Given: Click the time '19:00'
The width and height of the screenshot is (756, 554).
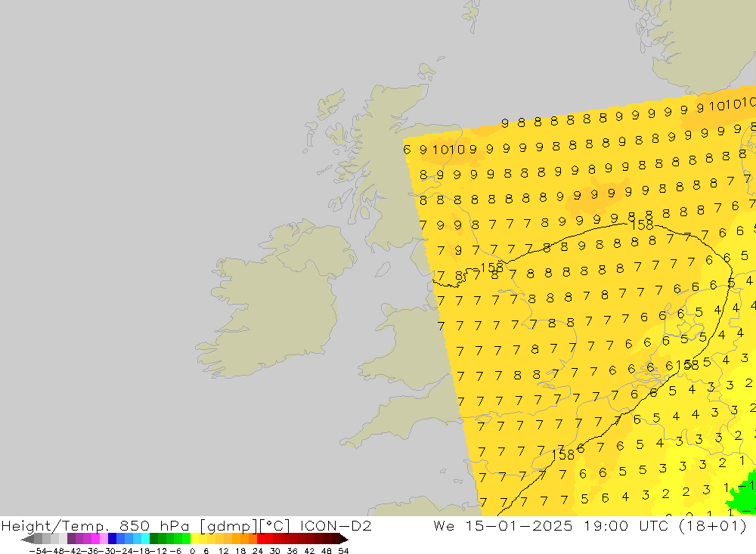Looking at the screenshot, I should point(606,525).
